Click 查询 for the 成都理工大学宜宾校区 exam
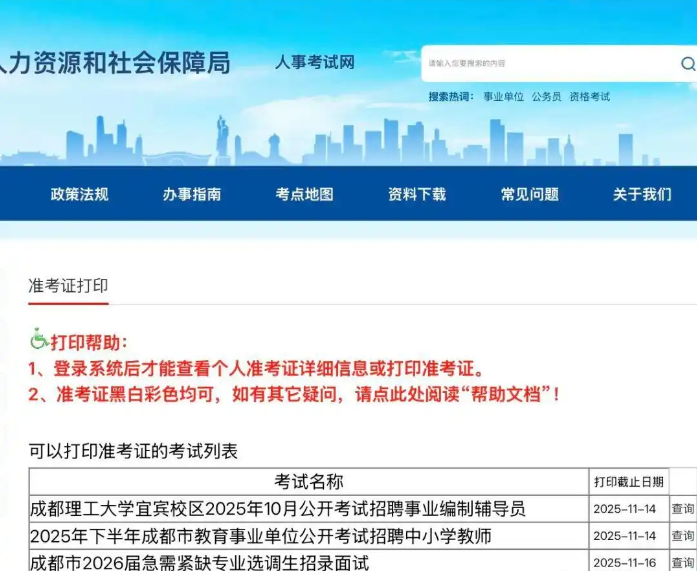Viewport: 697px width, 571px height. pyautogui.click(x=683, y=509)
